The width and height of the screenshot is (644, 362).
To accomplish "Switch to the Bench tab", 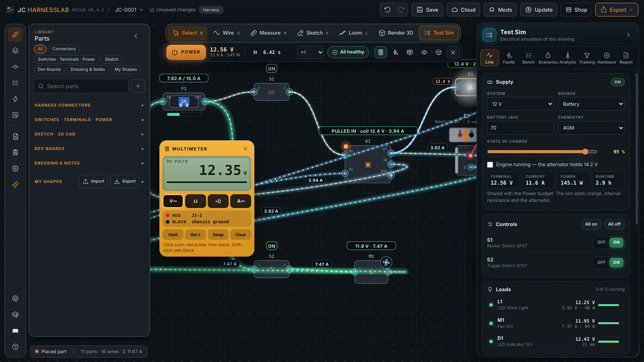I will click(x=528, y=58).
